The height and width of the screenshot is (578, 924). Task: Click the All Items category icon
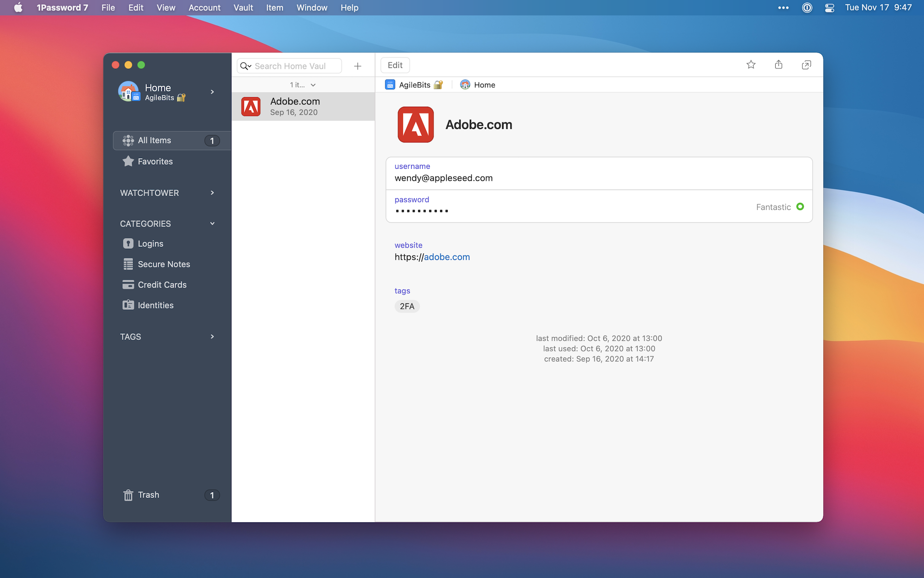(x=128, y=141)
